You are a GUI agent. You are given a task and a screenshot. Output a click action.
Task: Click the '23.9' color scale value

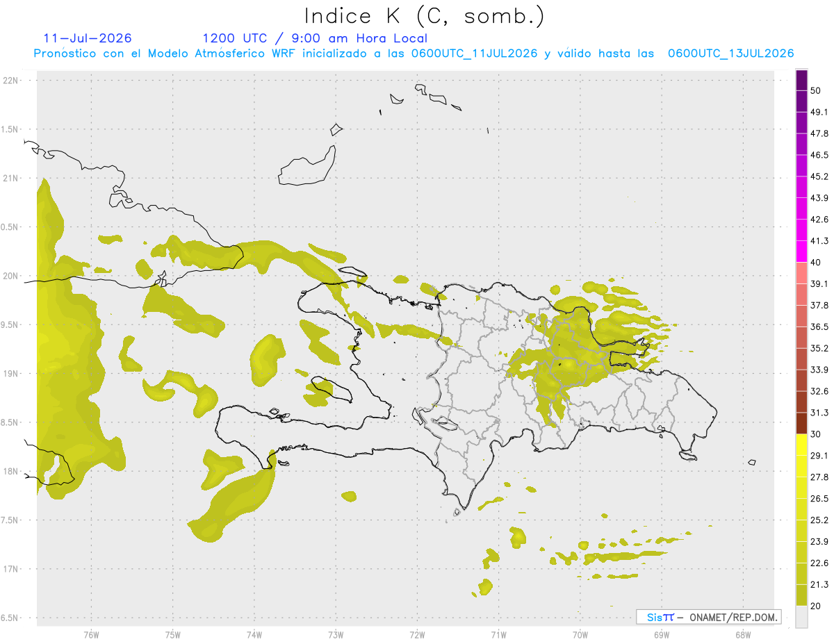tap(819, 541)
